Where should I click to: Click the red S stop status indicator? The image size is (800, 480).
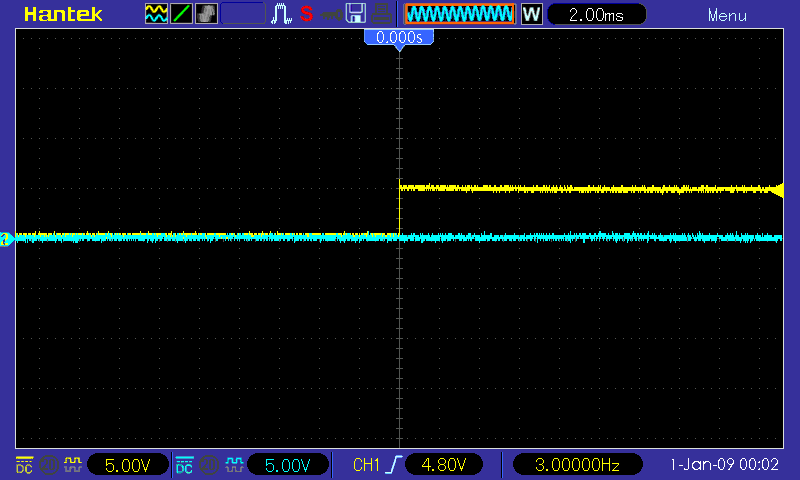(x=306, y=14)
